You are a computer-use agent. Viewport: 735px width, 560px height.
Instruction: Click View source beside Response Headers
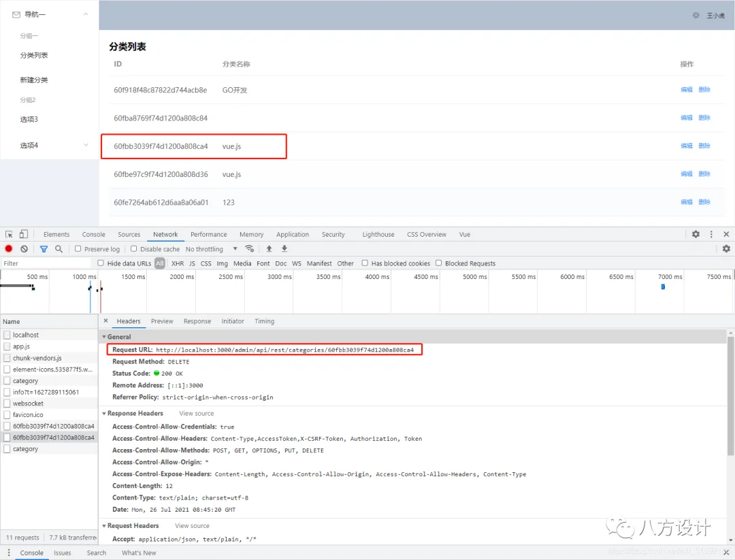click(197, 413)
